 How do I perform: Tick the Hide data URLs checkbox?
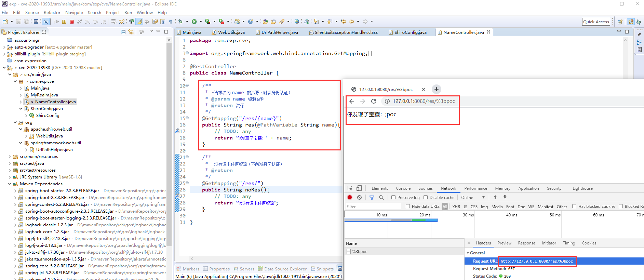(408, 206)
